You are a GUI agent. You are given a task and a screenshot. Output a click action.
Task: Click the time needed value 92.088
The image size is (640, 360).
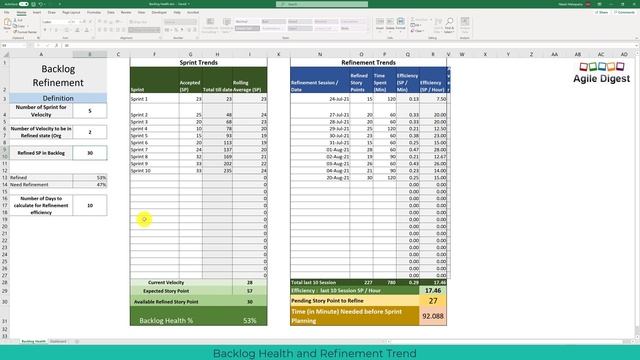[x=433, y=316]
